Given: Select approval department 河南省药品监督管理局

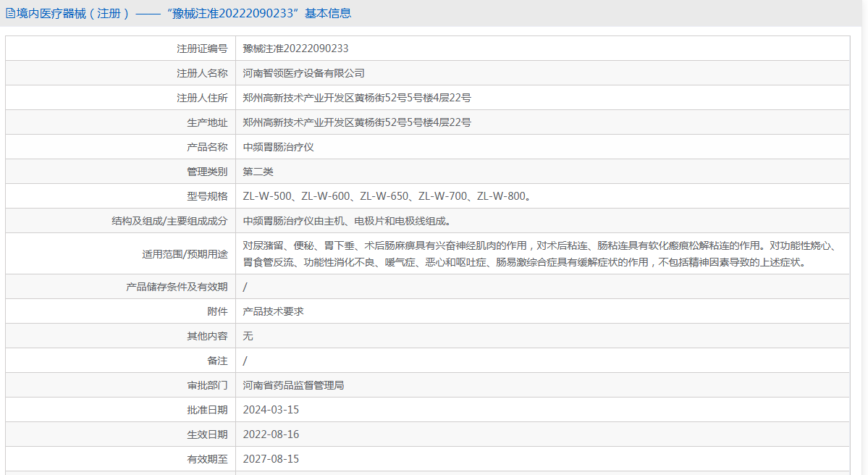Looking at the screenshot, I should click(293, 385).
